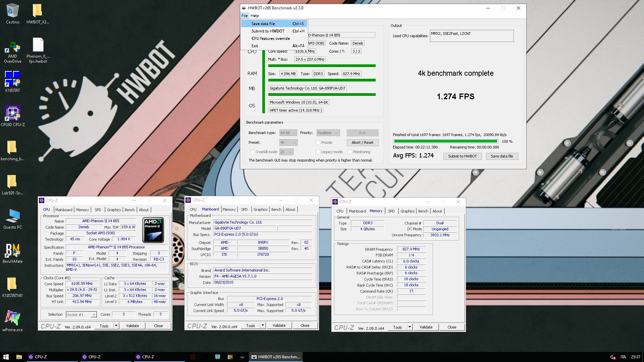
Task: Enable the Monitoring checkbox
Action: pyautogui.click(x=350, y=152)
